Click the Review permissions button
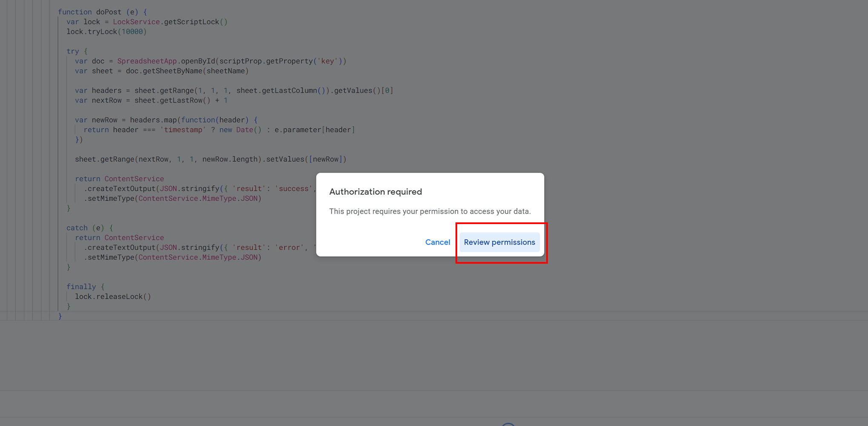This screenshot has height=426, width=868. [499, 242]
